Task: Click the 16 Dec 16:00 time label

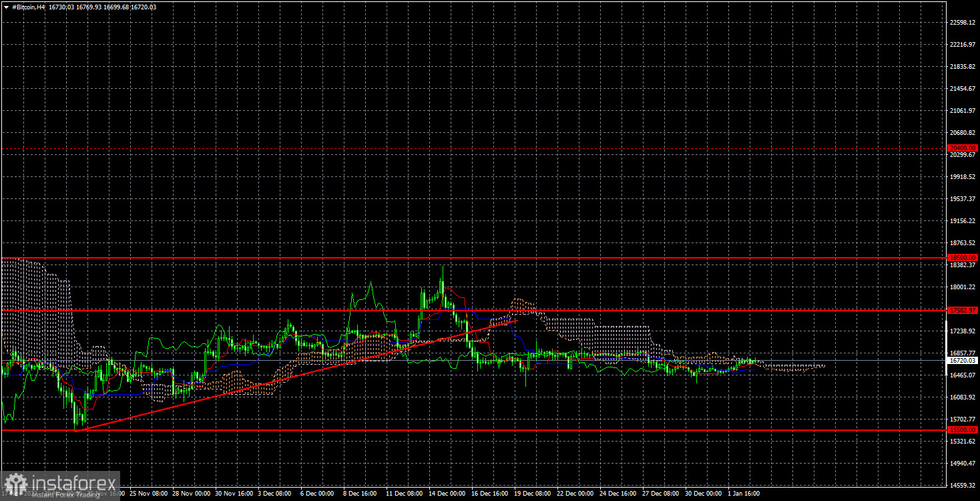Action: [489, 494]
